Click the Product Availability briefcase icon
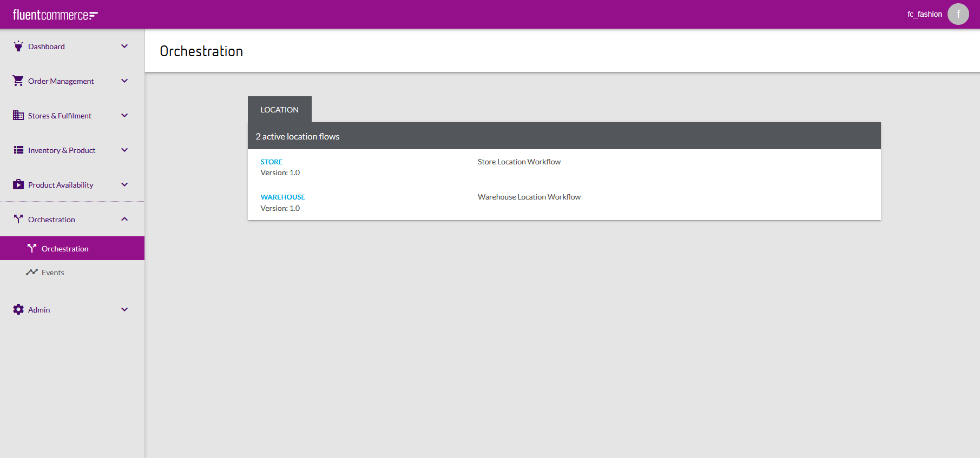Image resolution: width=980 pixels, height=458 pixels. point(18,184)
